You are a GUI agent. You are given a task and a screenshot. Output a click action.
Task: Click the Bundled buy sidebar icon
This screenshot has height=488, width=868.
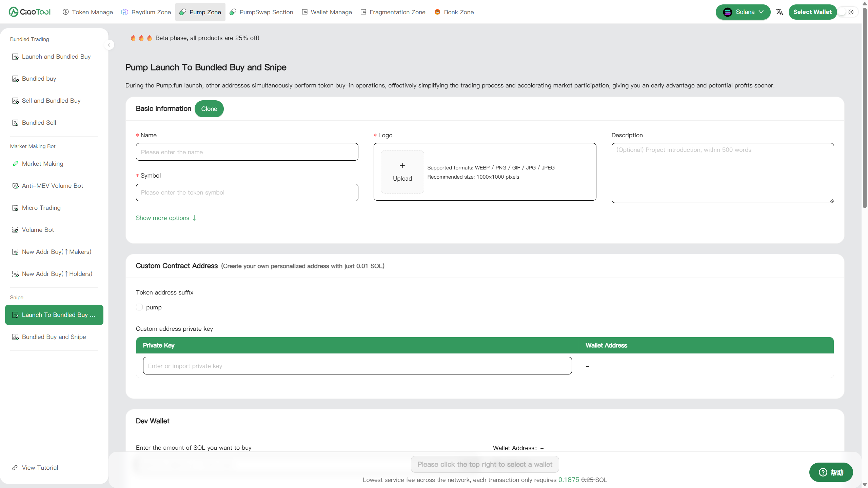click(15, 79)
